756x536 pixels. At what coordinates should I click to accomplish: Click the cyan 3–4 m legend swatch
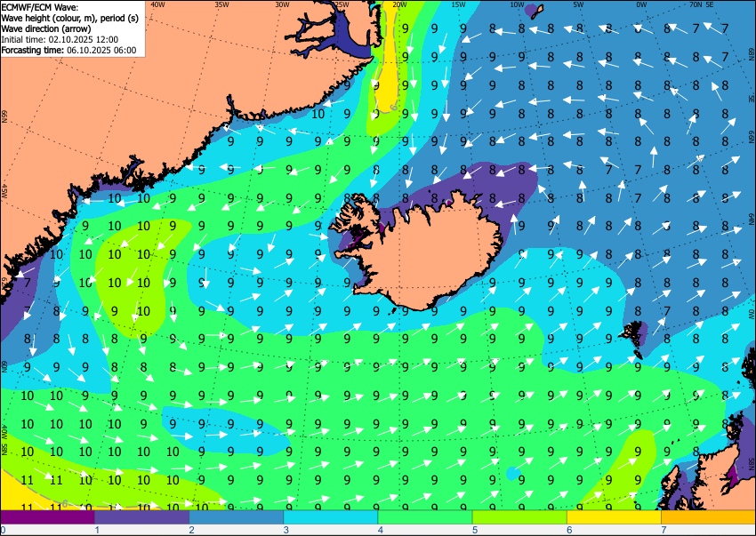[x=331, y=517]
